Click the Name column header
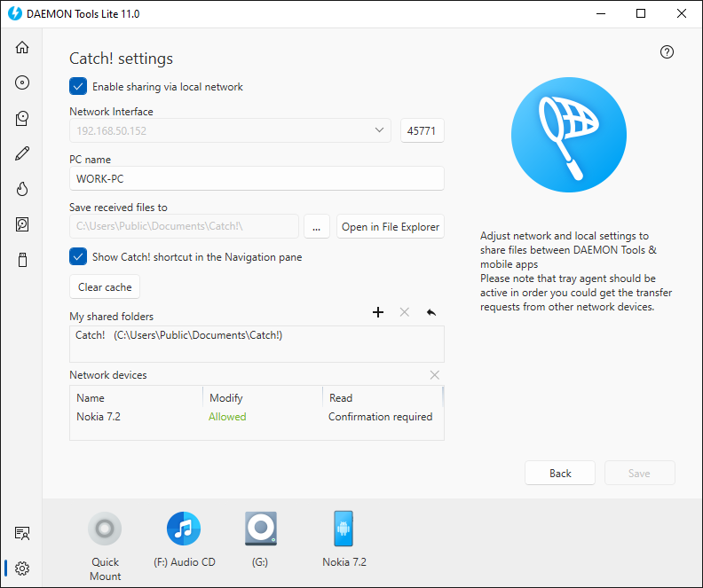703x588 pixels. 137,397
